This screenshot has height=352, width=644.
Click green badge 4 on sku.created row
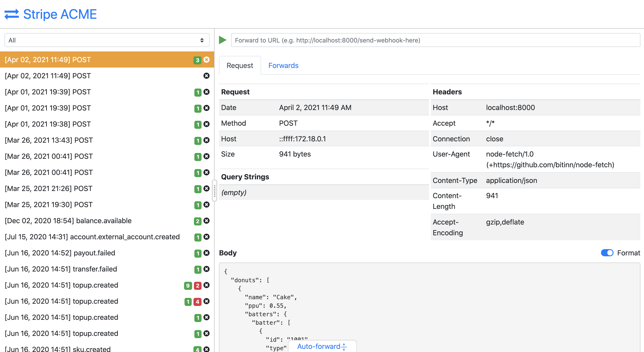coord(197,349)
